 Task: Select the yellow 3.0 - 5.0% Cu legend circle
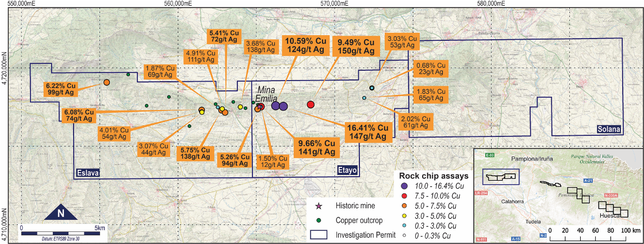point(405,215)
